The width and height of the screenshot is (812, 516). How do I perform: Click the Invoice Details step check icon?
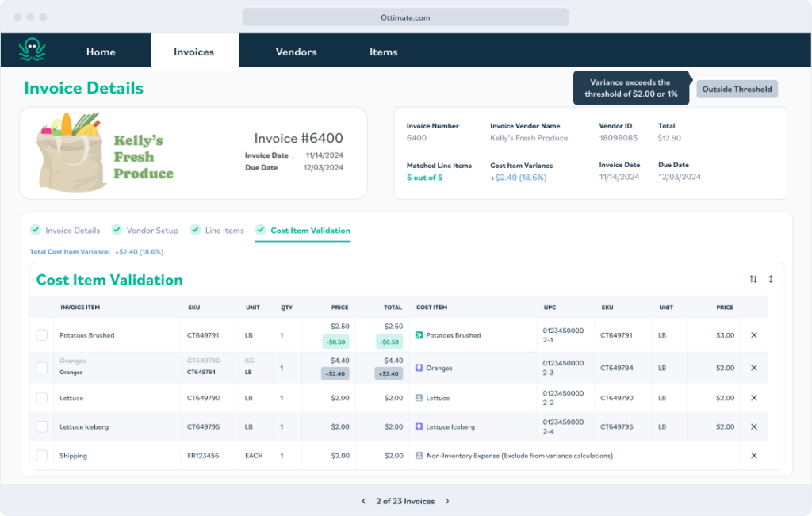[x=36, y=229]
